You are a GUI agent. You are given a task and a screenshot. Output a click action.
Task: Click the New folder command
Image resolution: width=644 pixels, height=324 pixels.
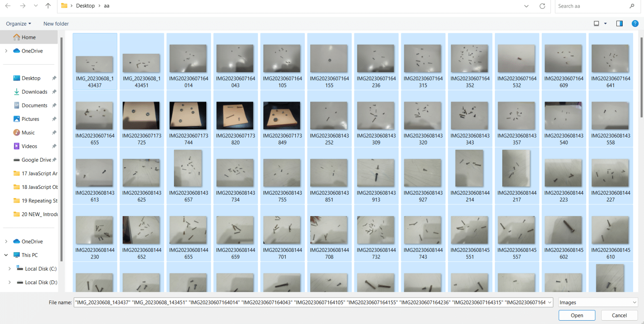56,24
